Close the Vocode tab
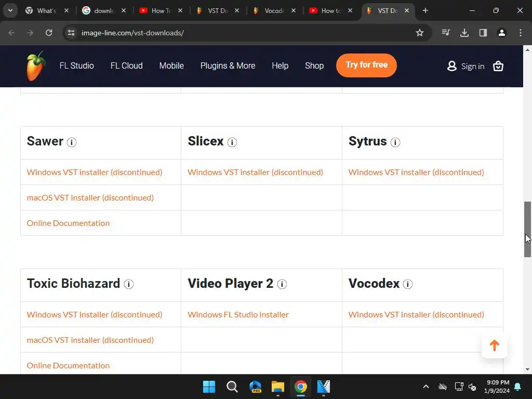This screenshot has height=399, width=532. coord(294,10)
